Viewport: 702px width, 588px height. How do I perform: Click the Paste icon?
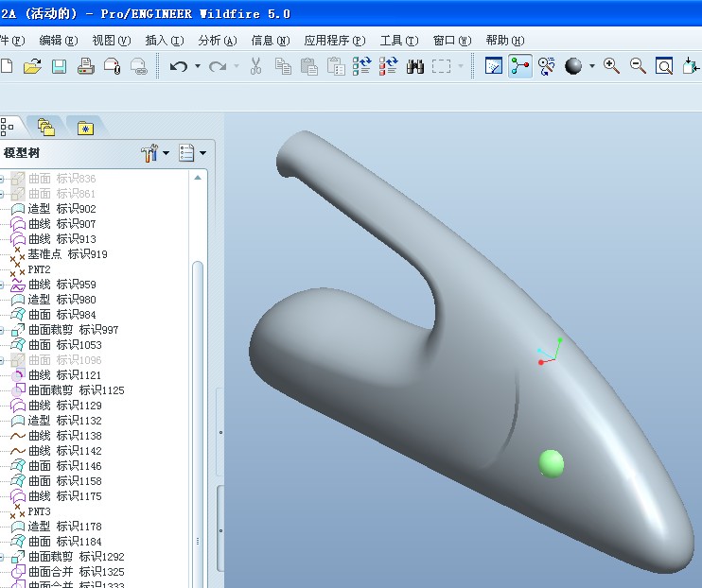coord(309,66)
